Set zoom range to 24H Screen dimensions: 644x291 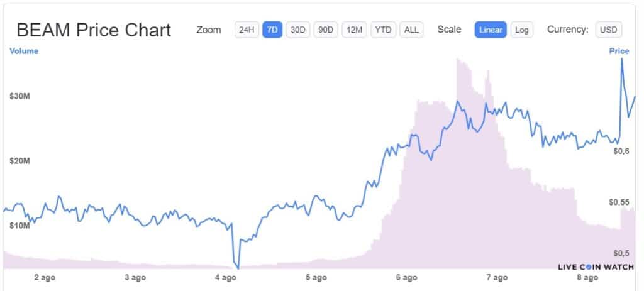pos(246,30)
